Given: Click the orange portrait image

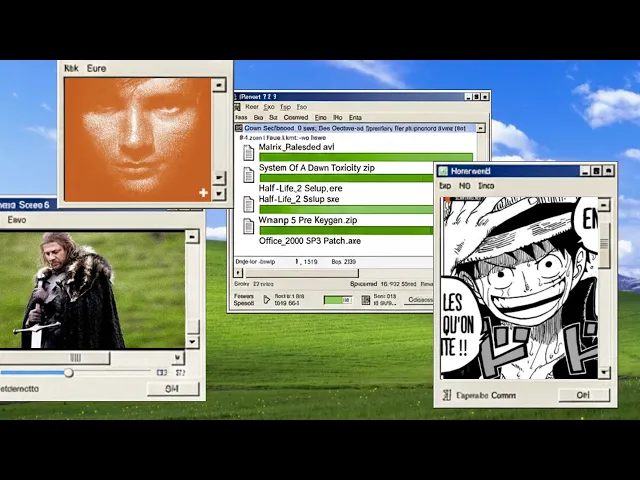Looking at the screenshot, I should (138, 140).
